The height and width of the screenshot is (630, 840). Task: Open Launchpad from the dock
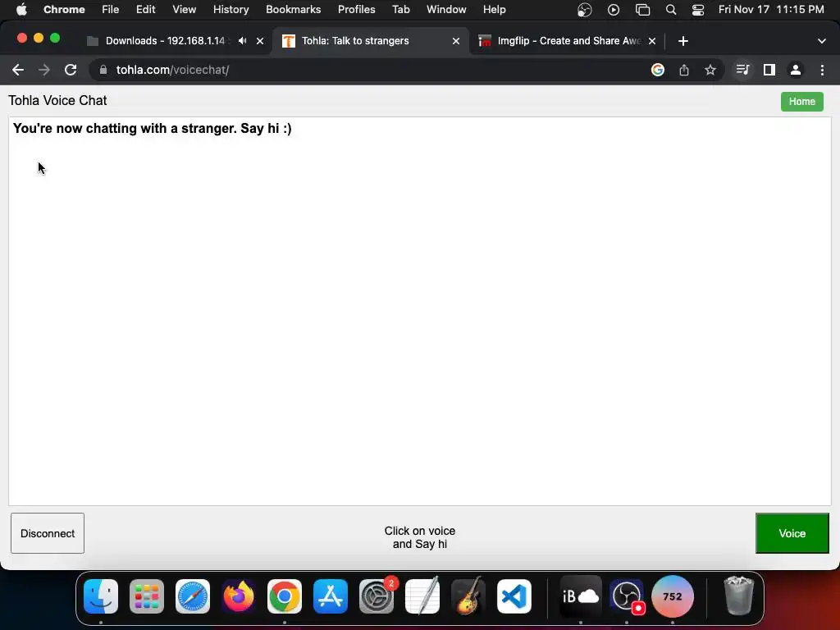[147, 596]
